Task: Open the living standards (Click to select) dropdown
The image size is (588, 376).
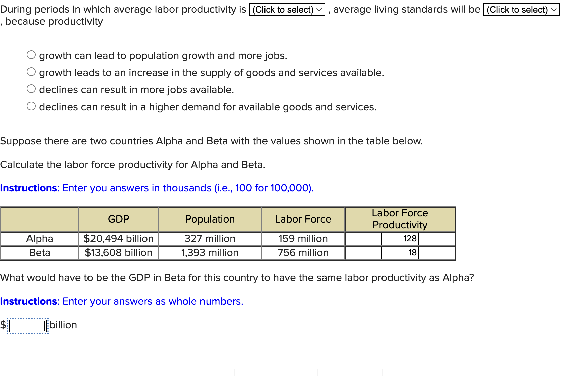Action: pos(521,9)
